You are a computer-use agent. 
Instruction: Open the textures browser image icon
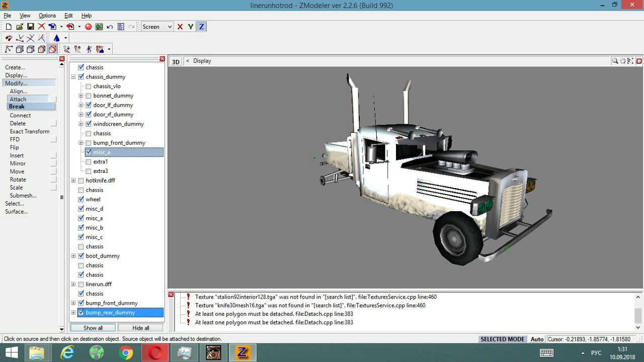99,27
